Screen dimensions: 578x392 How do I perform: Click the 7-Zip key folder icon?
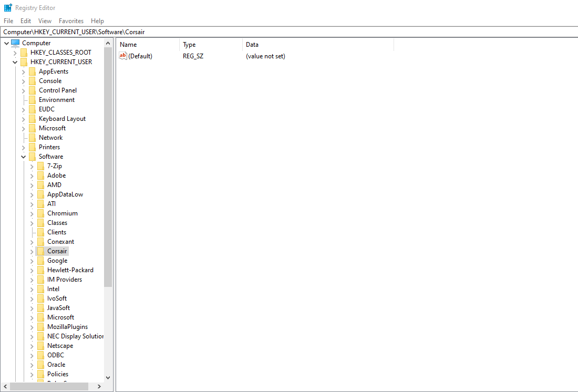tap(42, 166)
